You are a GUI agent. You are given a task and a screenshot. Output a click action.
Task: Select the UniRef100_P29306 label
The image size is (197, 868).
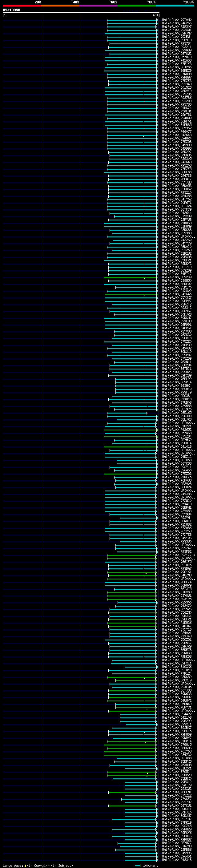[176, 603]
